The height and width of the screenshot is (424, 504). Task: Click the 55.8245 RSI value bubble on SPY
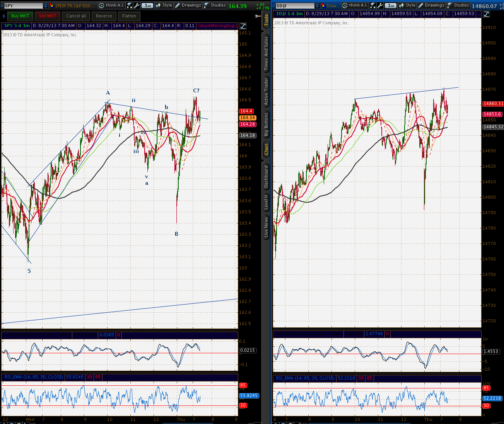(x=249, y=396)
